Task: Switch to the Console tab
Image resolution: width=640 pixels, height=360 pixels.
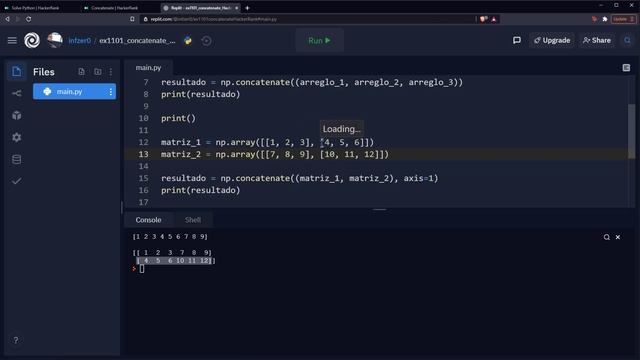Action: (x=148, y=220)
